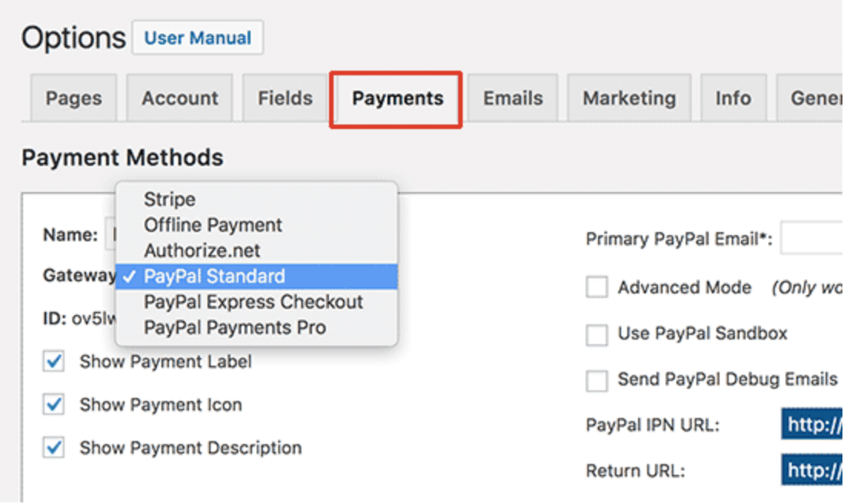Enable the Advanced Mode checkbox

point(596,288)
